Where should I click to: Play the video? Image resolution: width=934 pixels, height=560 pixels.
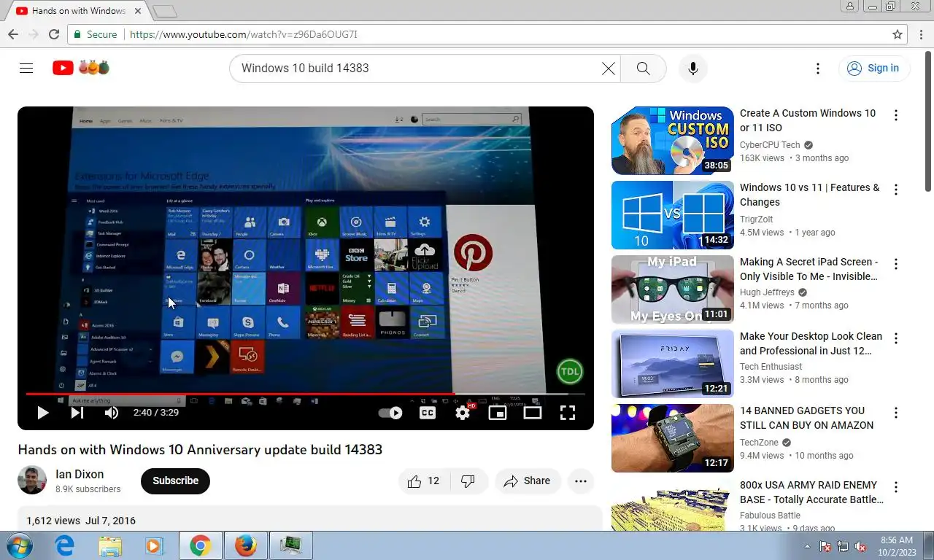[x=42, y=413]
